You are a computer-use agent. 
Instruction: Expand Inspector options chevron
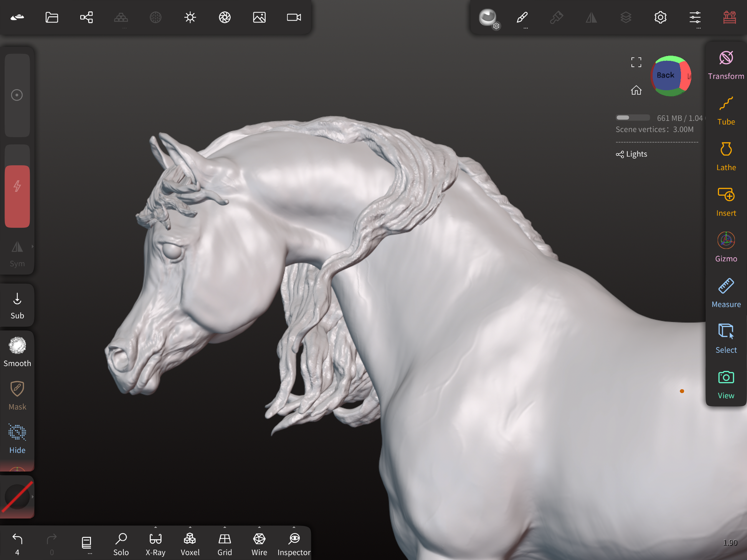[x=294, y=527]
